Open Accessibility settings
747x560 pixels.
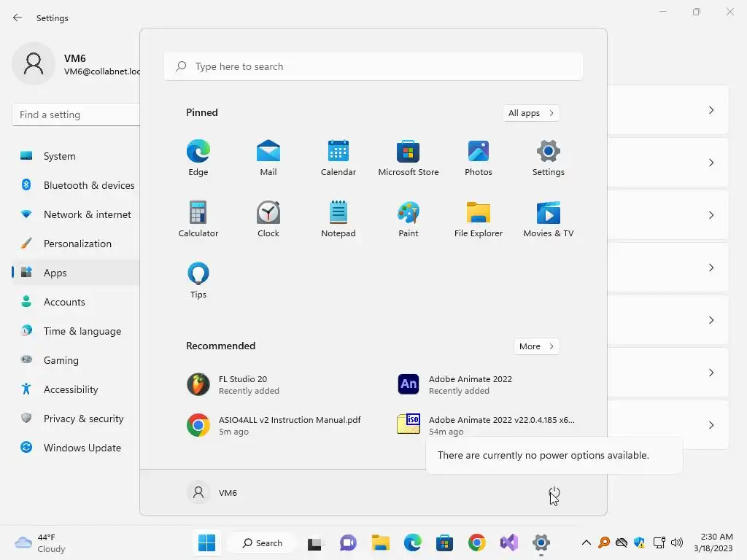tap(76, 389)
